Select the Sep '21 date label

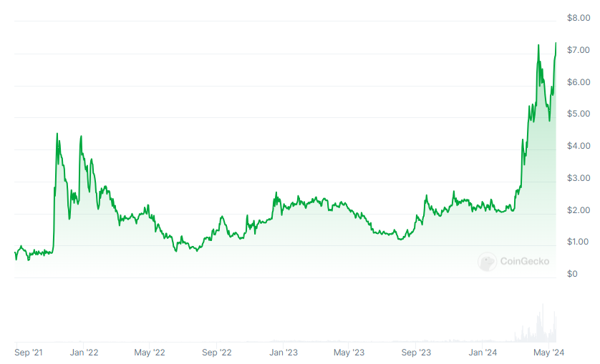(29, 353)
